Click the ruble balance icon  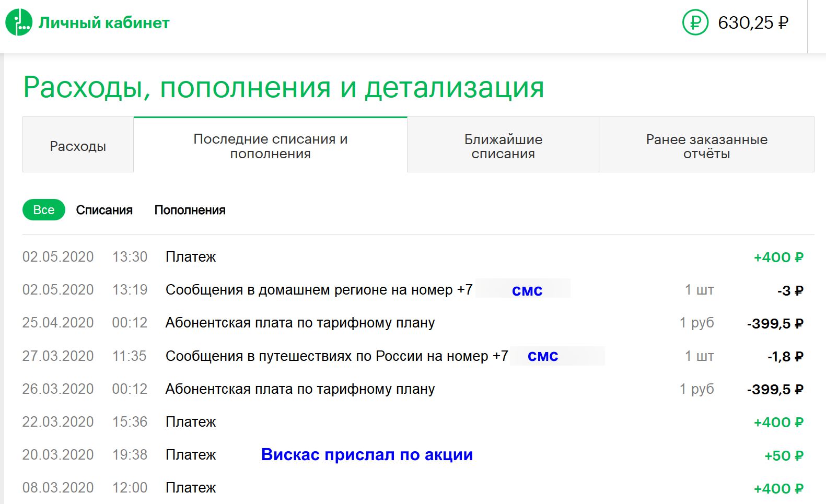click(x=695, y=22)
